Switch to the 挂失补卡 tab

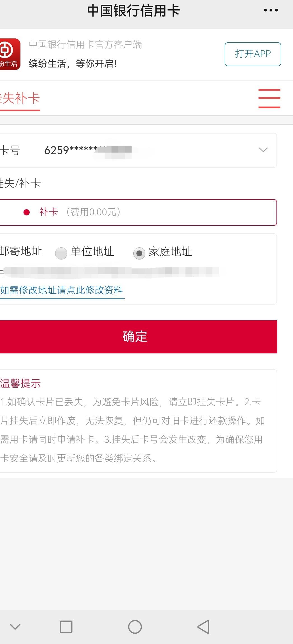(x=20, y=98)
